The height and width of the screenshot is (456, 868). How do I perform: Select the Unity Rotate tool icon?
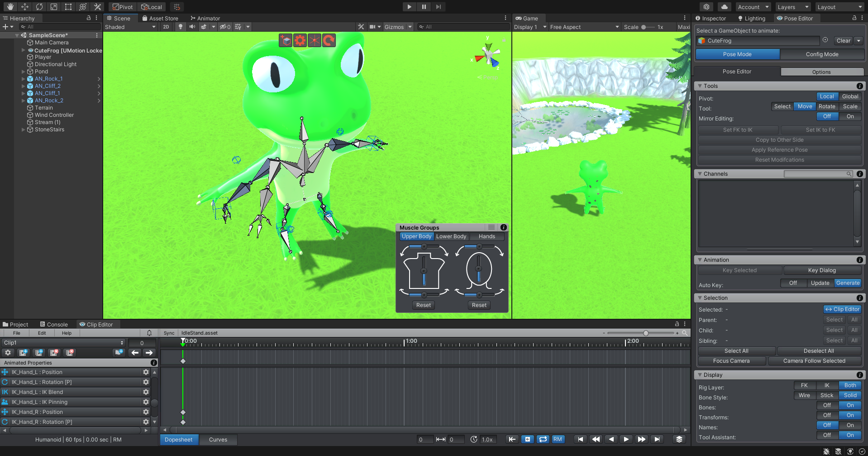39,7
